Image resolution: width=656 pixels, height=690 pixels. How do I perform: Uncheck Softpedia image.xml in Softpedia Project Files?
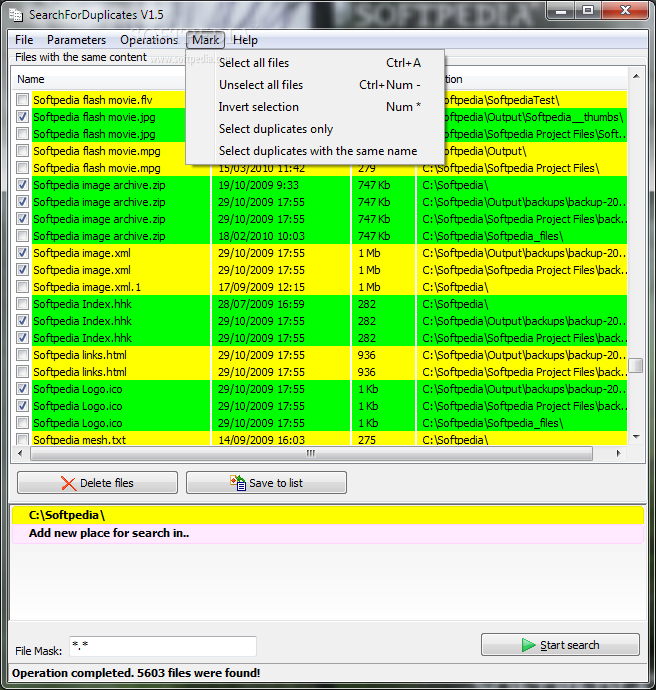click(x=22, y=270)
